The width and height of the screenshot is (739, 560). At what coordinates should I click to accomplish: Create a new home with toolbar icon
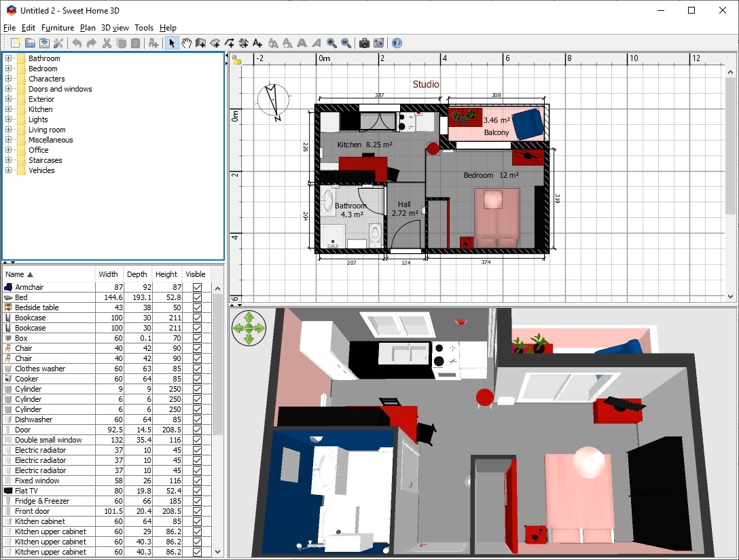pyautogui.click(x=16, y=43)
